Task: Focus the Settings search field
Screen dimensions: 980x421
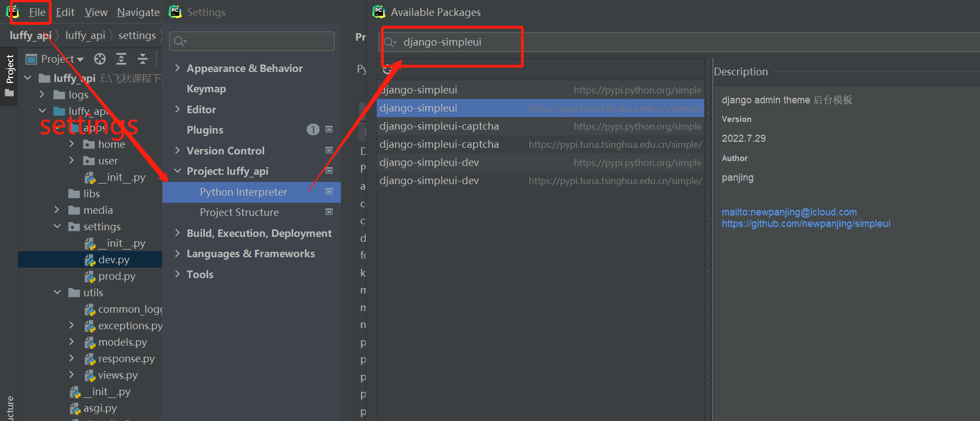Action: point(252,41)
